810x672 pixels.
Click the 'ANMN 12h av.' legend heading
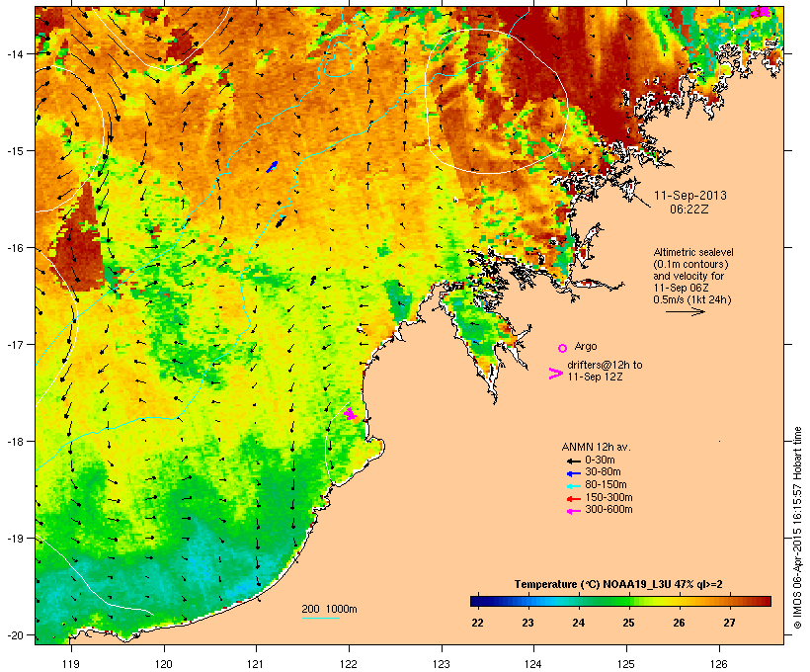coord(596,447)
